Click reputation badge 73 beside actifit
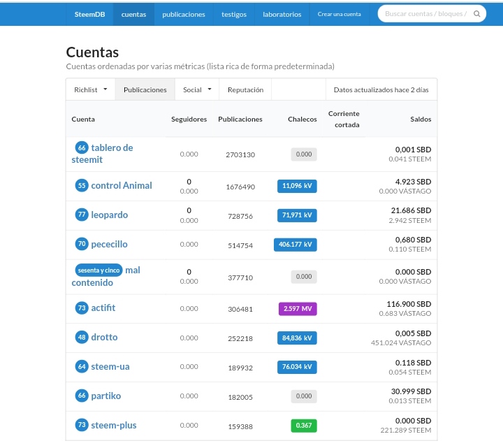Viewport: 503px width, 448px height. click(x=82, y=308)
